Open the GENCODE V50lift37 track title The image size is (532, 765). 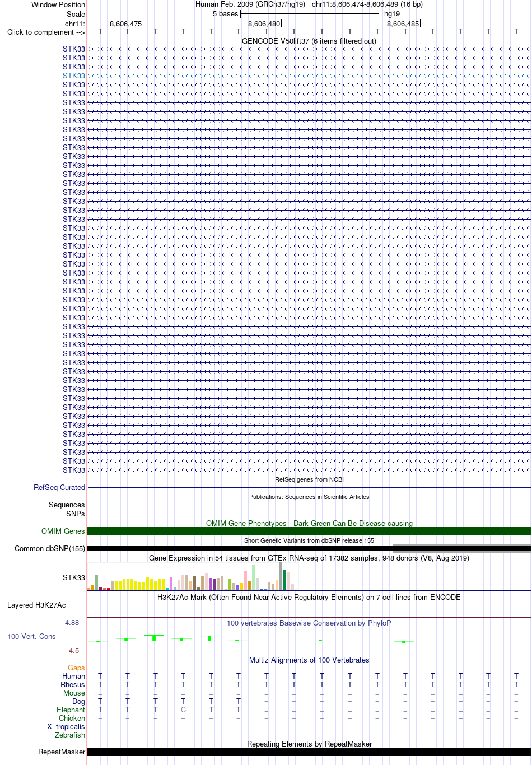coord(309,41)
